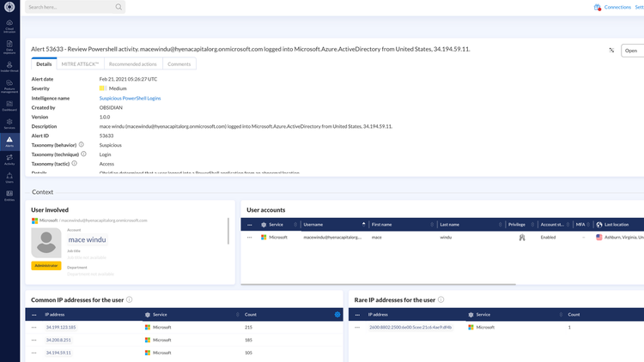Sort User accounts by Service

point(295,225)
